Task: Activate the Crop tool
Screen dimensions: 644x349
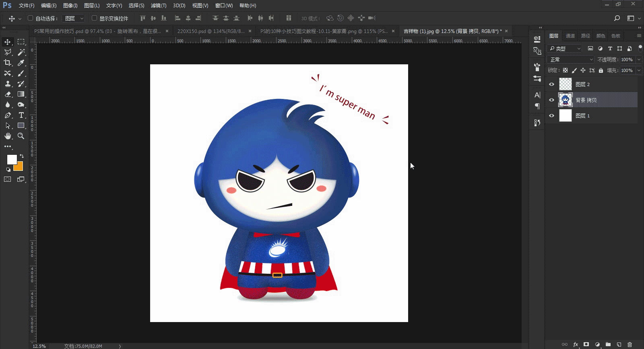Action: pyautogui.click(x=8, y=63)
